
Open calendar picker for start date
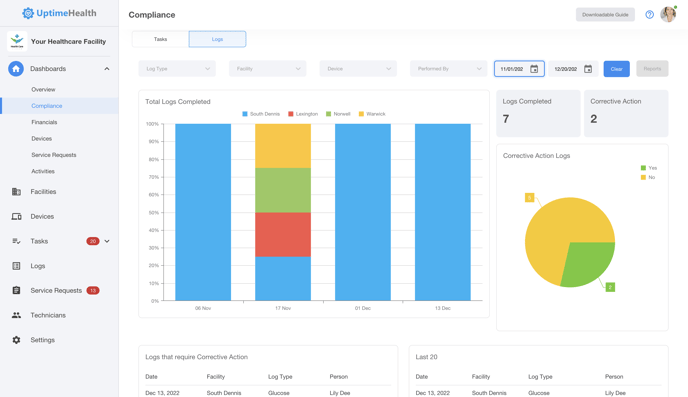pyautogui.click(x=534, y=69)
